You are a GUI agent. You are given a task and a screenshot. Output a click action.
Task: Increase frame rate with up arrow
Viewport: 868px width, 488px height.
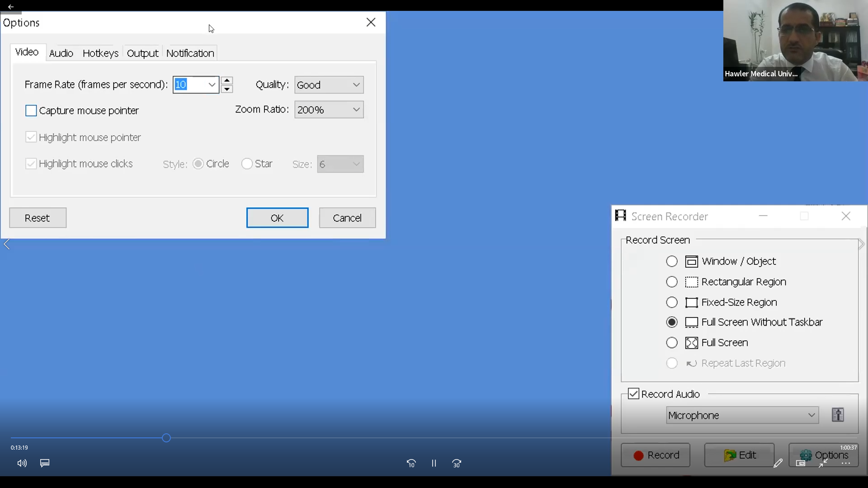[227, 80]
